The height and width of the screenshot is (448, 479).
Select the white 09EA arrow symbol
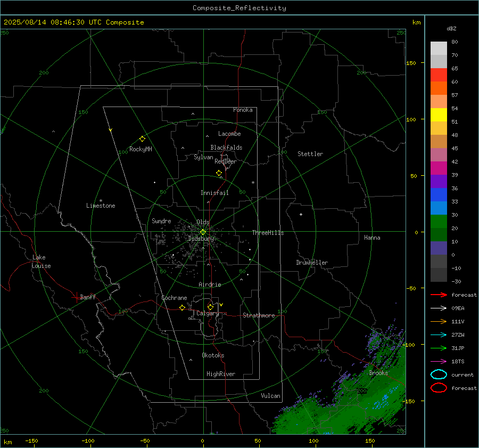(439, 308)
